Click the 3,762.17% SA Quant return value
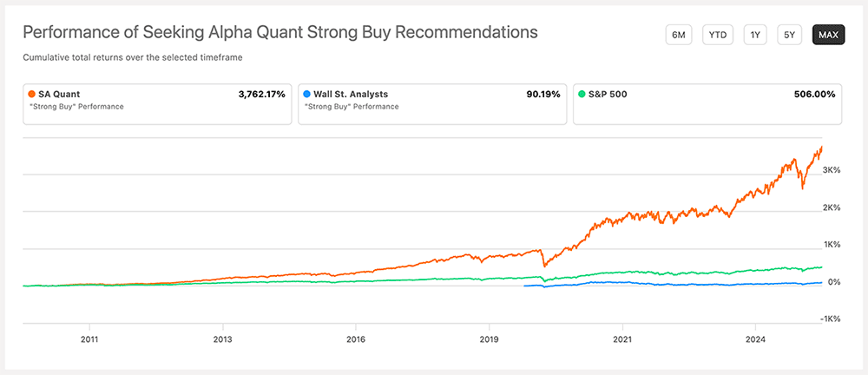 [261, 93]
